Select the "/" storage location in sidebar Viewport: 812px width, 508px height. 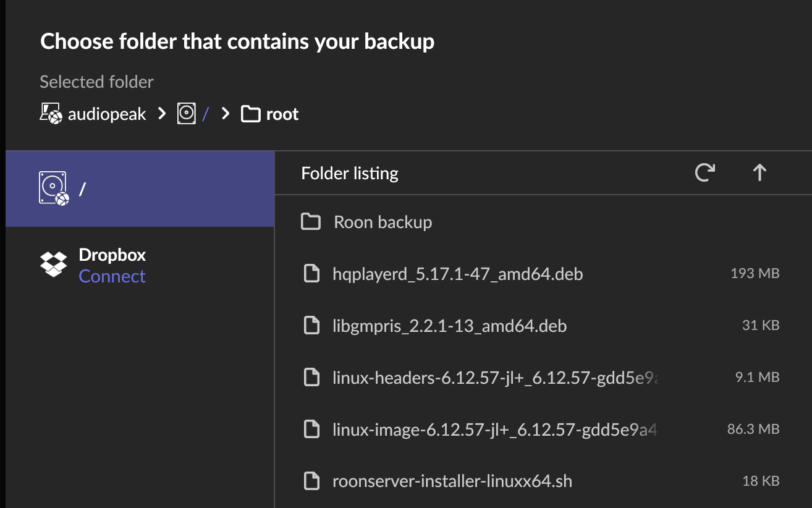coord(140,188)
